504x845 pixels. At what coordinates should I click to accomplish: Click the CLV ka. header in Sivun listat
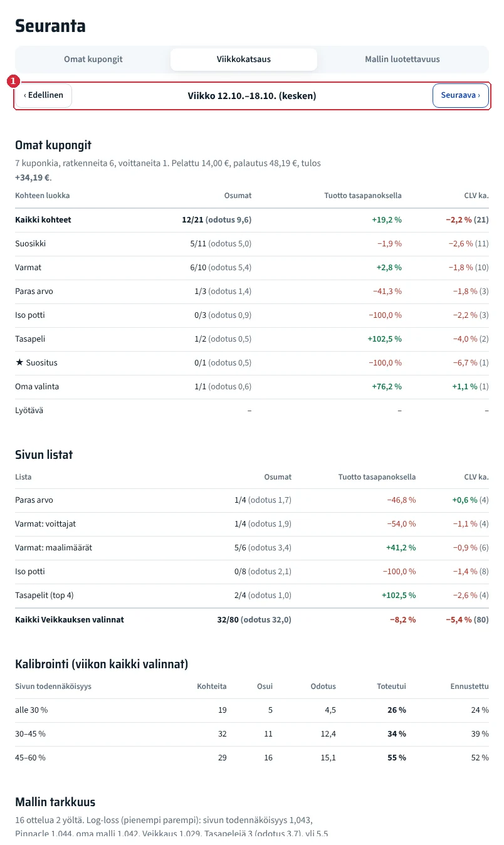click(x=476, y=477)
